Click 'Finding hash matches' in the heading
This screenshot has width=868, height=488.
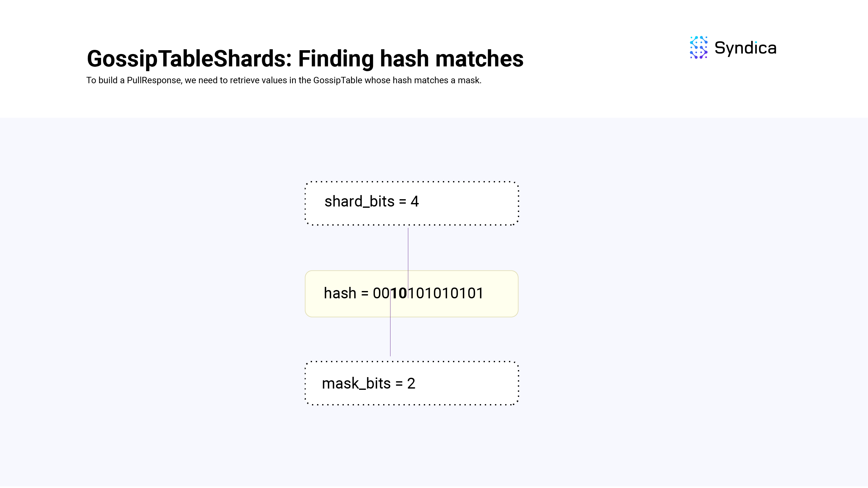click(411, 59)
